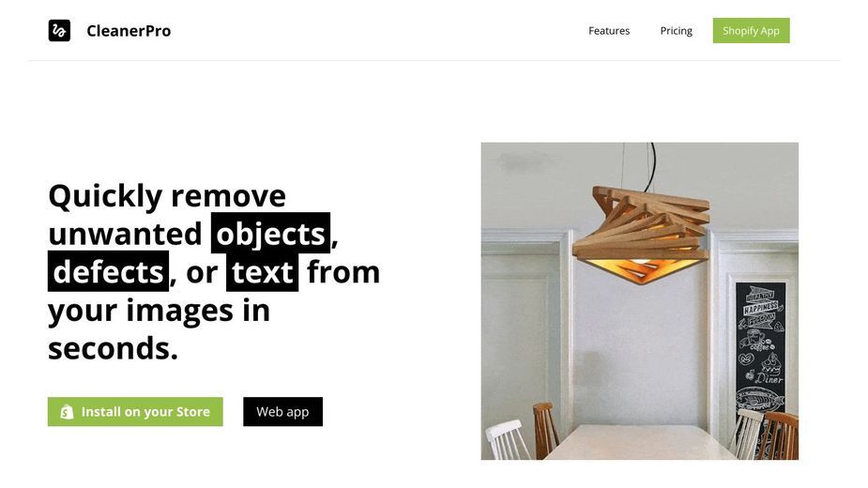Click the highlighted word text
Image resolution: width=868 pixels, height=488 pixels.
262,272
